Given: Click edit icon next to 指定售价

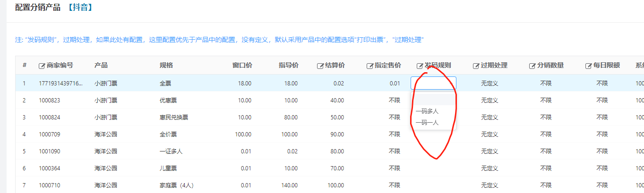Looking at the screenshot, I should click(369, 66).
